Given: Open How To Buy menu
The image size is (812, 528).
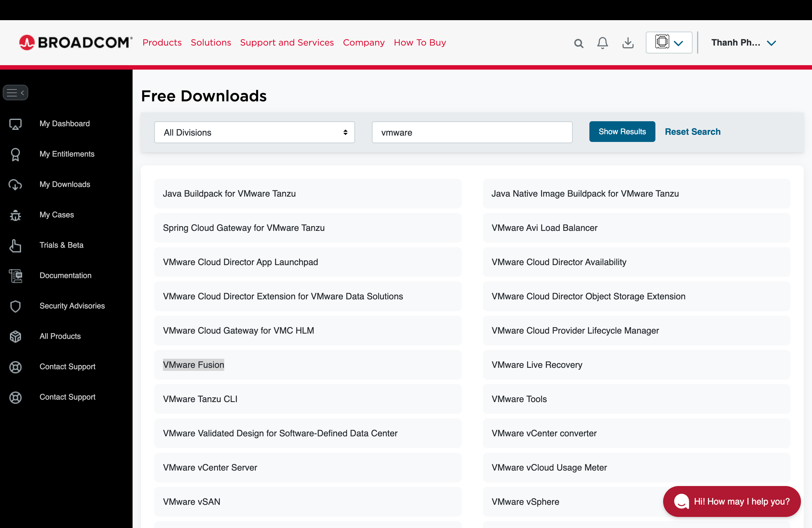Looking at the screenshot, I should click(420, 43).
